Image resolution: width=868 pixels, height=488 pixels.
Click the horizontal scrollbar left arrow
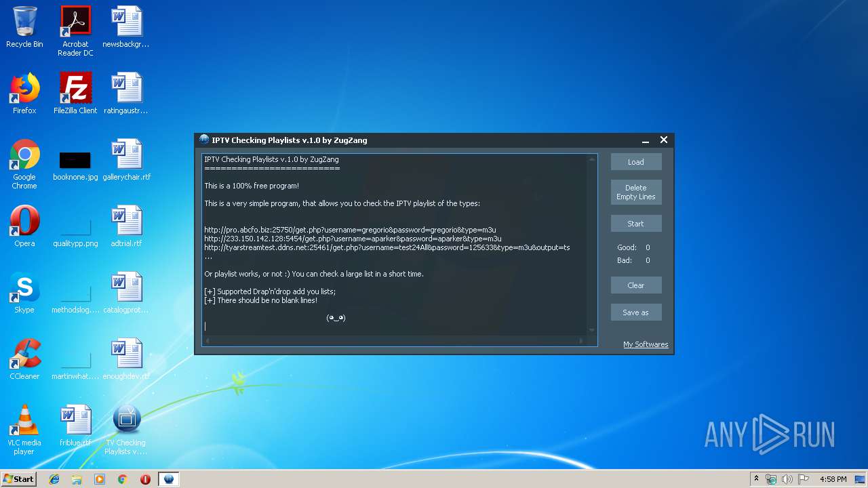click(x=207, y=340)
